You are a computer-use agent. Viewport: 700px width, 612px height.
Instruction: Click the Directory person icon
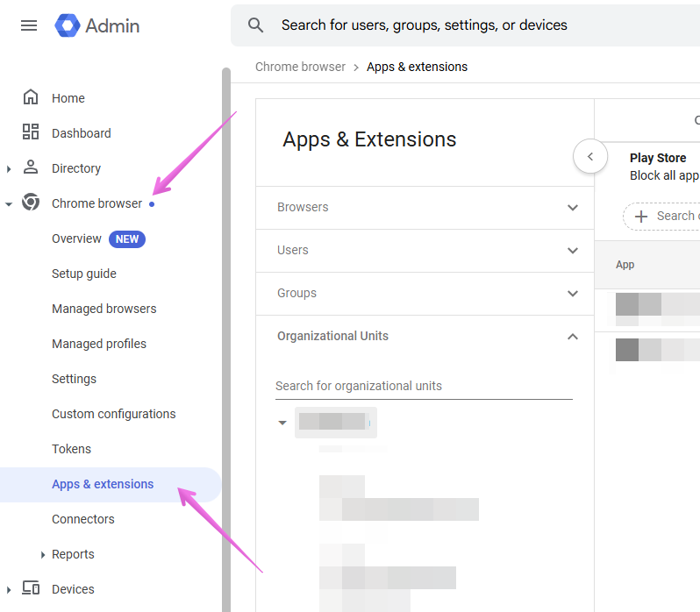(31, 167)
